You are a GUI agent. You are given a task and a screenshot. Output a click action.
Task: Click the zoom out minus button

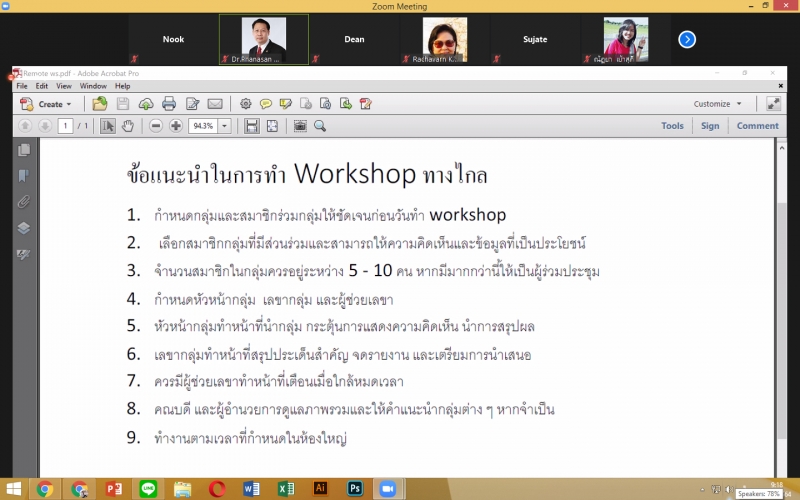click(156, 126)
